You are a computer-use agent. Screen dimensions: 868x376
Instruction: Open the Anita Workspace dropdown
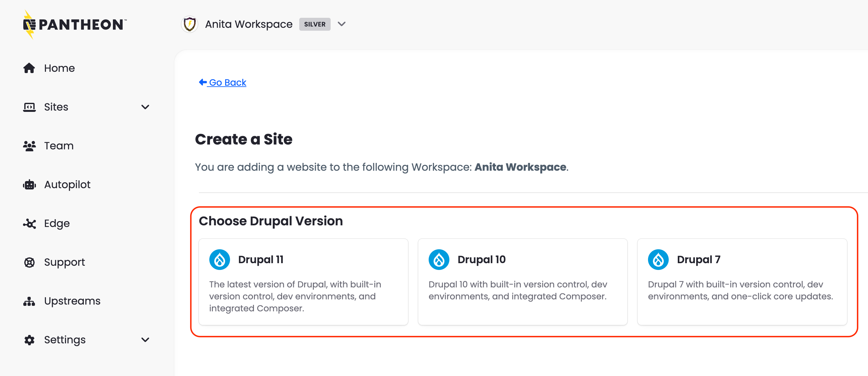341,24
